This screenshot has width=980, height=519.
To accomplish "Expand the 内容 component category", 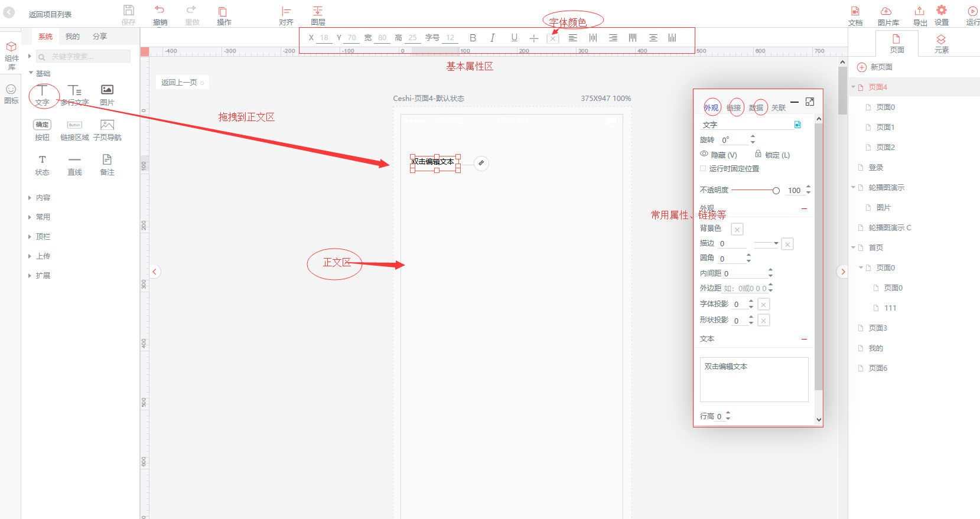I will [43, 198].
